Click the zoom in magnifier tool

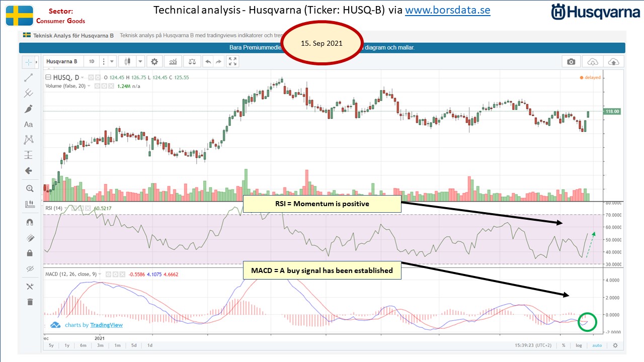click(29, 189)
